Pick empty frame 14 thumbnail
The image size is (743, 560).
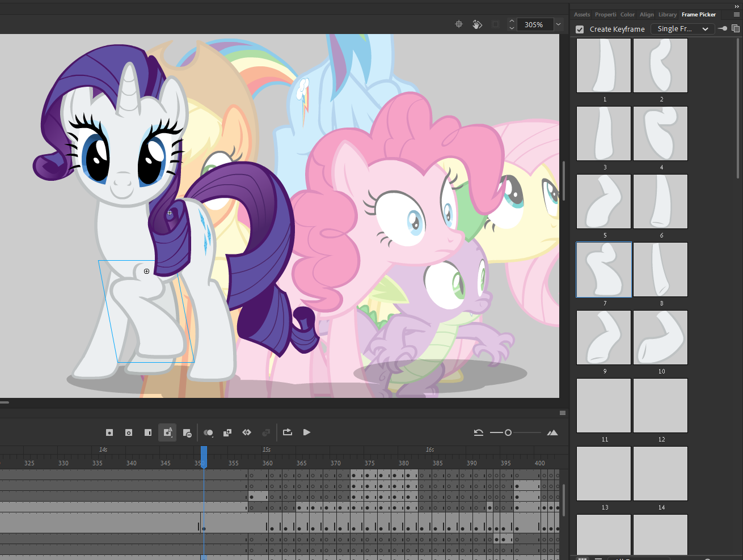point(661,473)
